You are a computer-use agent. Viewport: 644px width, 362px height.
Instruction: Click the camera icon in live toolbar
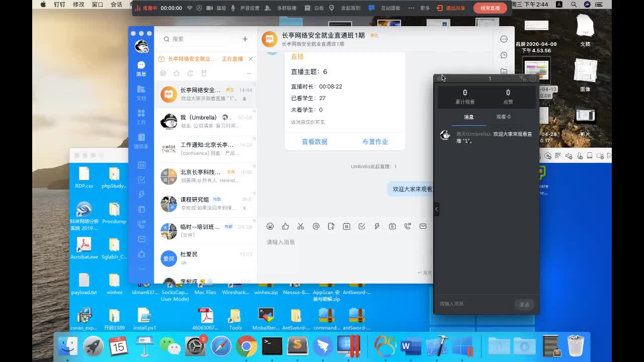[x=209, y=8]
